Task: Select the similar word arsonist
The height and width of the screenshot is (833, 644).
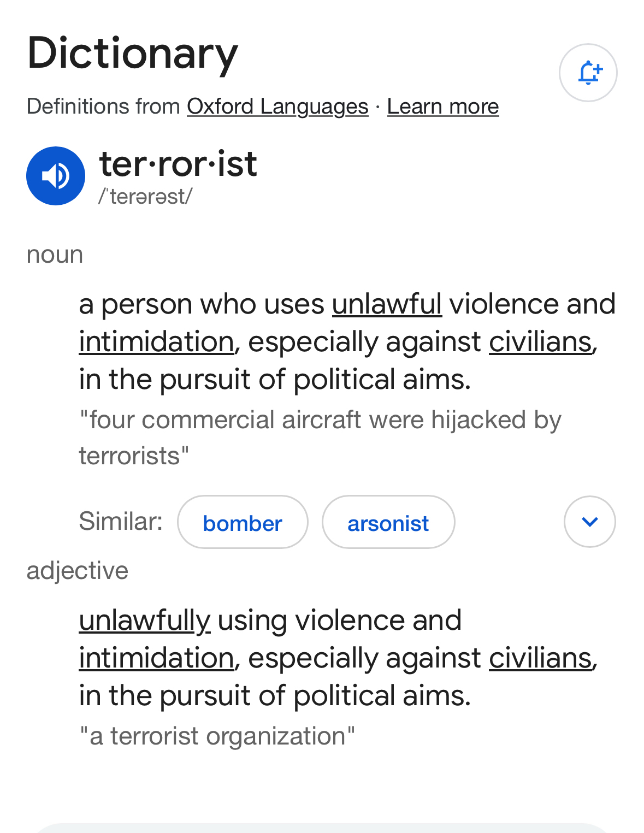Action: click(388, 523)
